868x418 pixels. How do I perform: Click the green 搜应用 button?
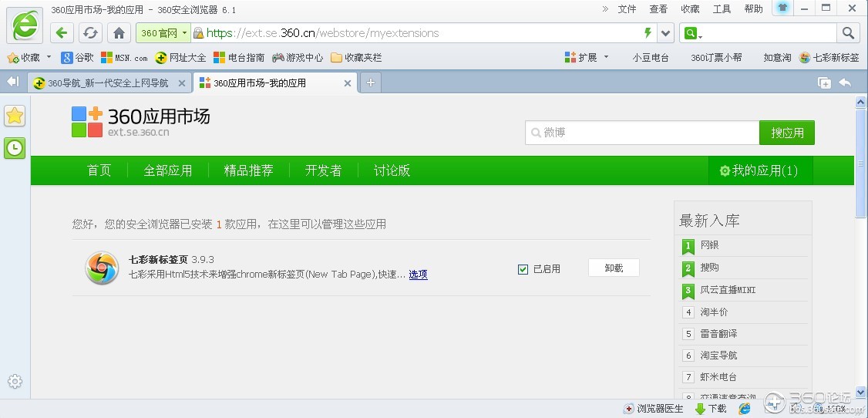(x=786, y=133)
